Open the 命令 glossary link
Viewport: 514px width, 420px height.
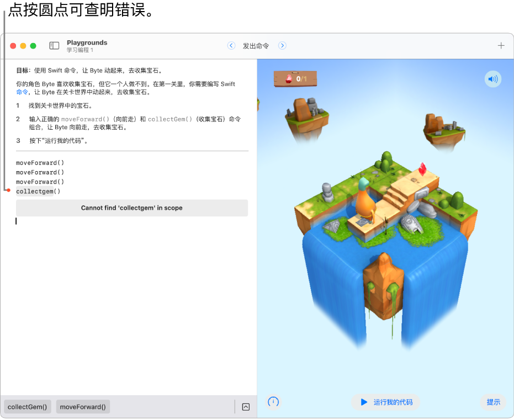pyautogui.click(x=22, y=92)
